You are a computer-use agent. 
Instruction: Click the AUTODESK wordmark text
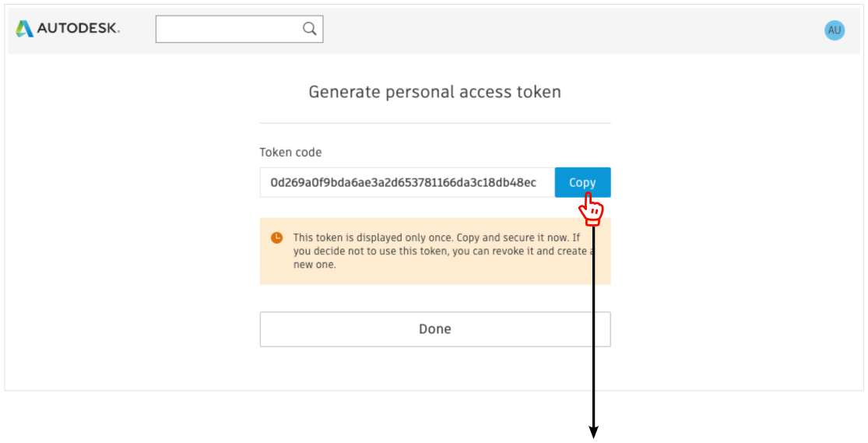click(79, 29)
